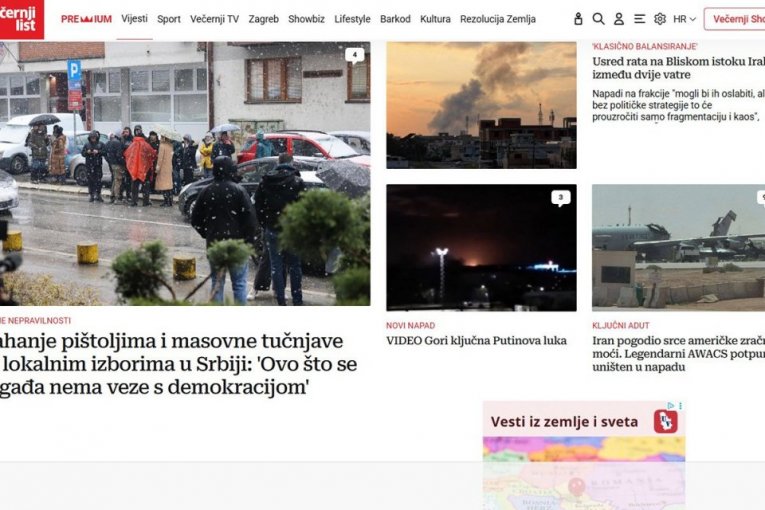The width and height of the screenshot is (765, 510).
Task: Open the ad options three-dot icon
Action: 681,406
